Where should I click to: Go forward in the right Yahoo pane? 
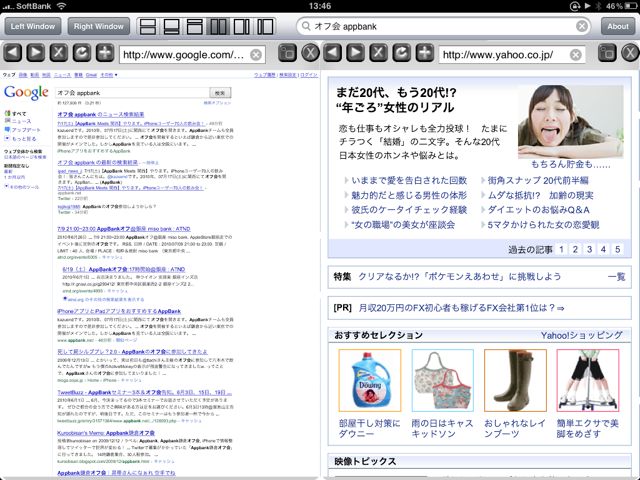(x=356, y=53)
